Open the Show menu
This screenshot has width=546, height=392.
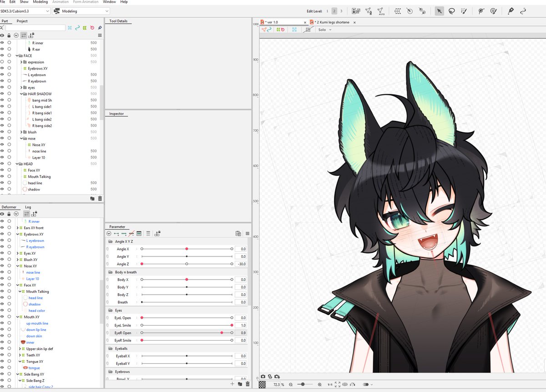coord(24,2)
